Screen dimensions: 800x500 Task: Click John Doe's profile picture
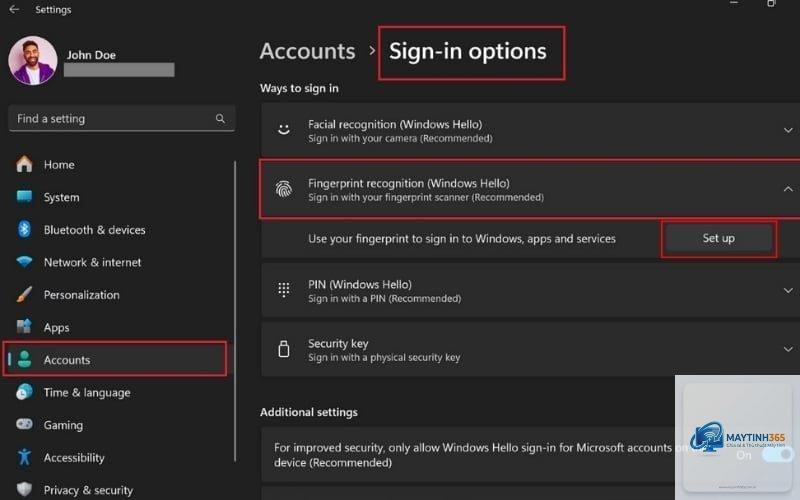tap(33, 60)
